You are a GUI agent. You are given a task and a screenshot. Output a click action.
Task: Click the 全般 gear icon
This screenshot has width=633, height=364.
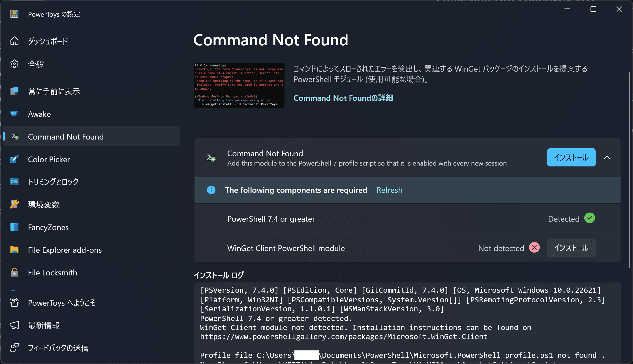[x=14, y=64]
